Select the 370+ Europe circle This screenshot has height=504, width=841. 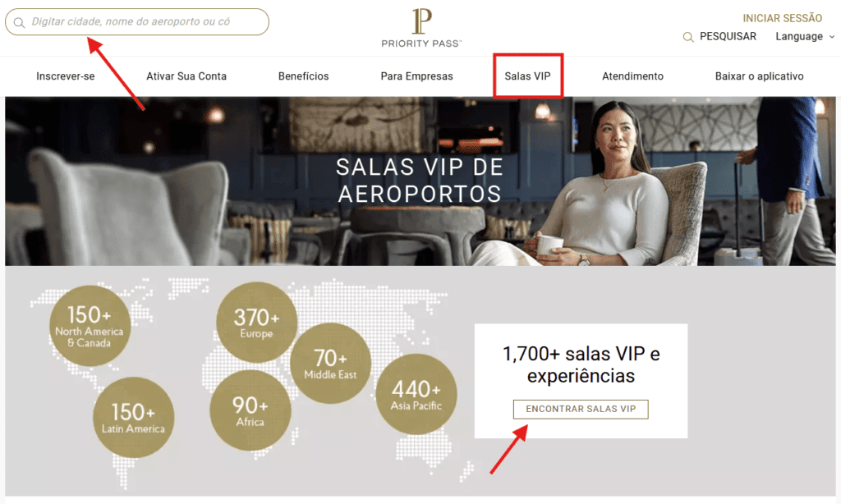[256, 322]
